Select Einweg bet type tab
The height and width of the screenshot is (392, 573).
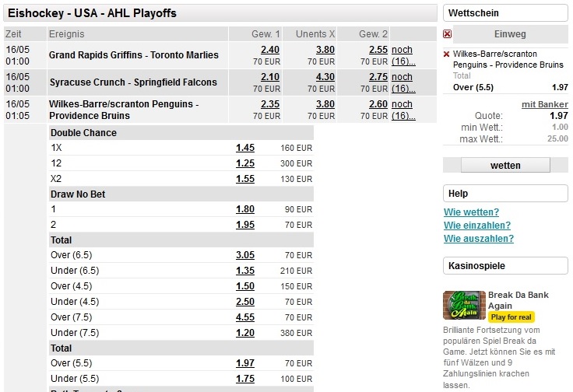click(x=510, y=34)
